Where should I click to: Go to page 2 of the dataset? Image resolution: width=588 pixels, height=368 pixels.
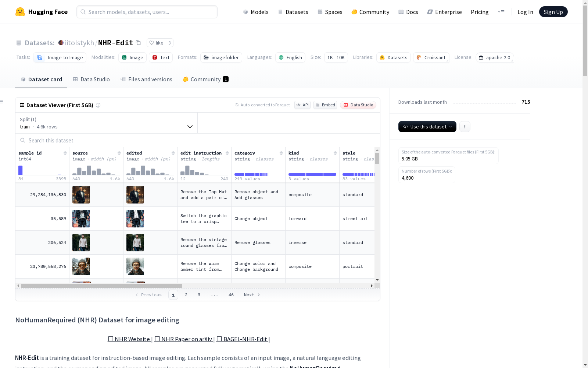(x=186, y=295)
